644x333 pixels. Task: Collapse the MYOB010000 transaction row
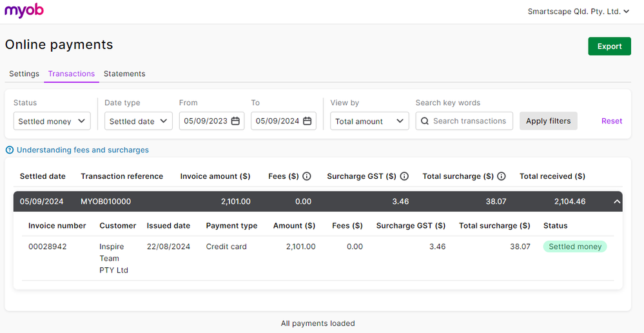[617, 202]
